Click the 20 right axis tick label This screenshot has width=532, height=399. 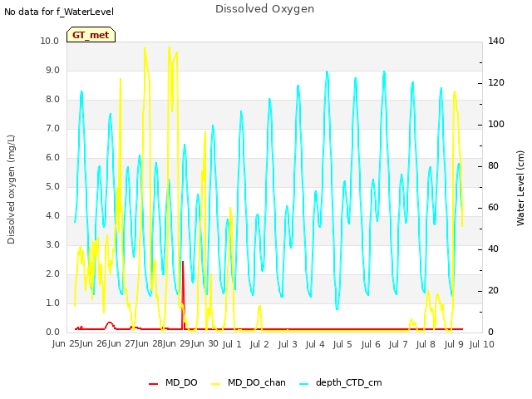pos(493,290)
